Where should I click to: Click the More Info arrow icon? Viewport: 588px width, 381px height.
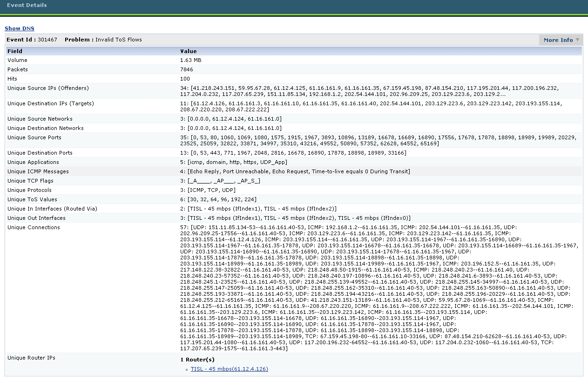[578, 40]
